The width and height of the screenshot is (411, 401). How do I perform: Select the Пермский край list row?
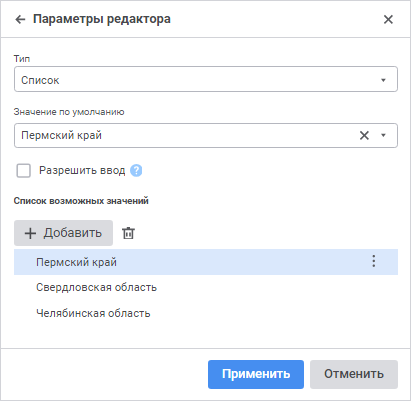tap(206, 262)
